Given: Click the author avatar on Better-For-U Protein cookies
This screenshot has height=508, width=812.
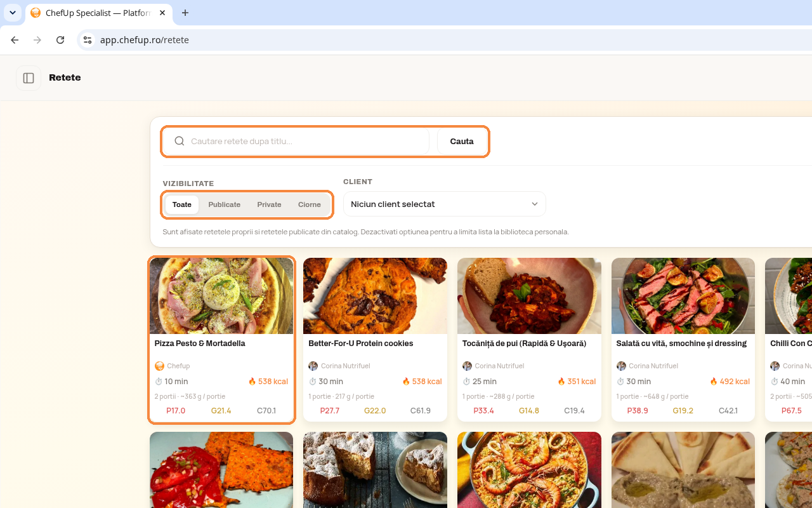Looking at the screenshot, I should pyautogui.click(x=313, y=366).
